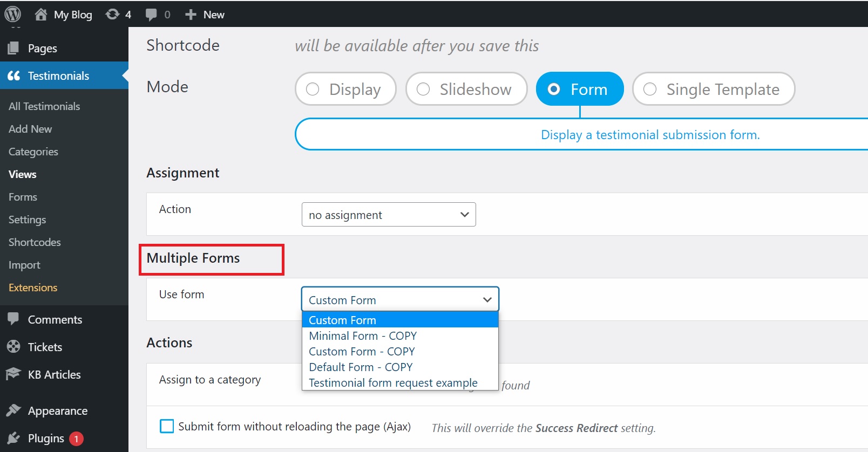The width and height of the screenshot is (868, 452).
Task: Select the Display mode radio button
Action: 313,89
